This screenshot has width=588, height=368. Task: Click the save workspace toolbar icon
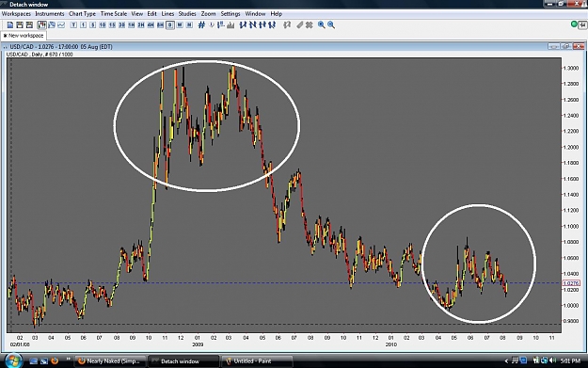(29, 25)
